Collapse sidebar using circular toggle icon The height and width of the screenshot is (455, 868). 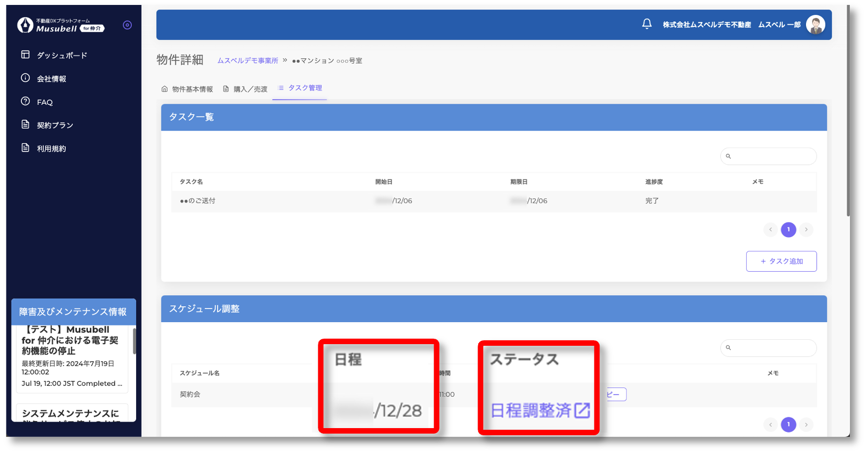pos(127,25)
